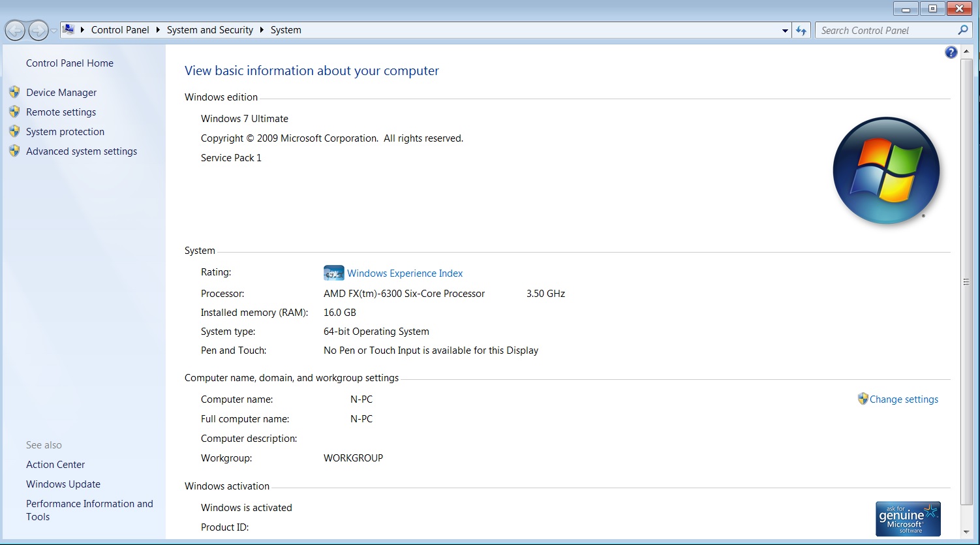Open System protection link
This screenshot has width=980, height=545.
(65, 132)
